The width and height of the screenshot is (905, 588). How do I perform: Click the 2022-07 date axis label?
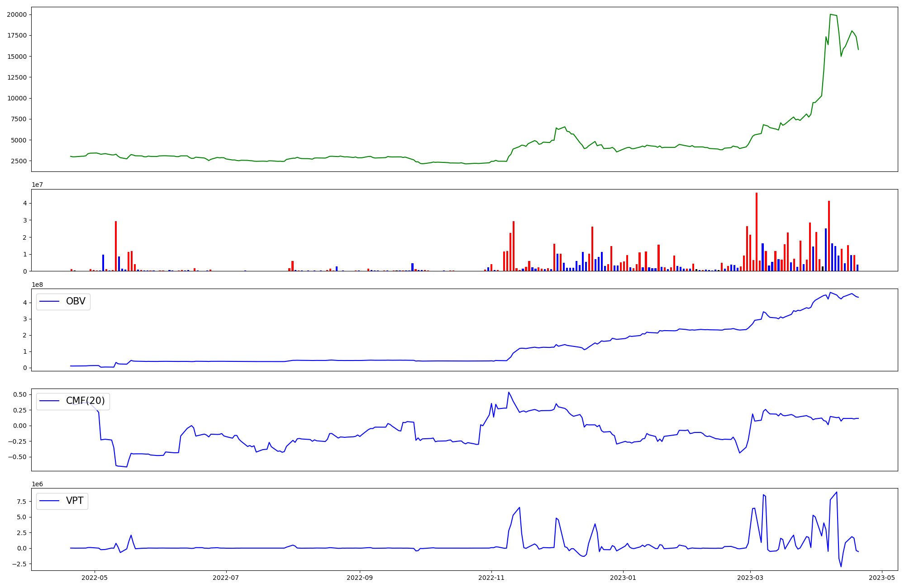pos(226,577)
